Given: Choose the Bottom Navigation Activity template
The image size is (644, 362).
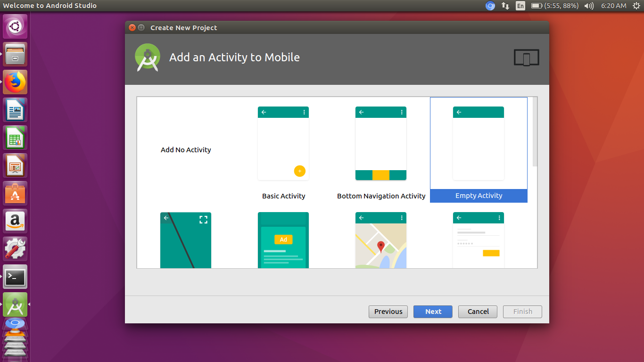Looking at the screenshot, I should tap(381, 143).
